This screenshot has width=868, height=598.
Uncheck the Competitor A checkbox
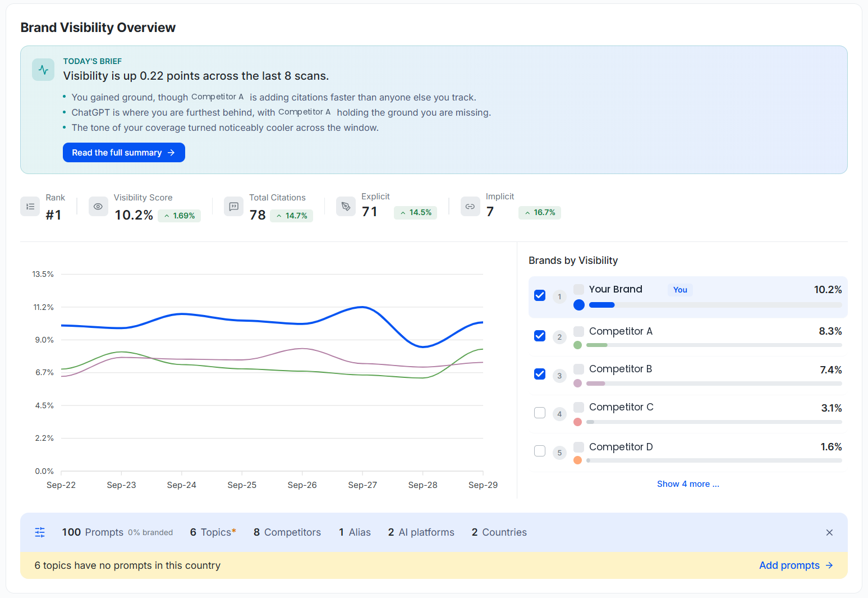tap(540, 336)
